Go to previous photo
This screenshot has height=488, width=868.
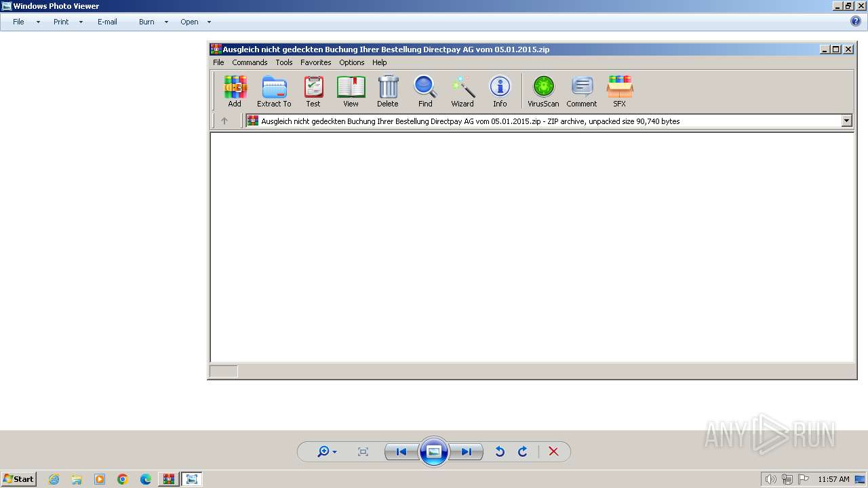[x=401, y=452]
